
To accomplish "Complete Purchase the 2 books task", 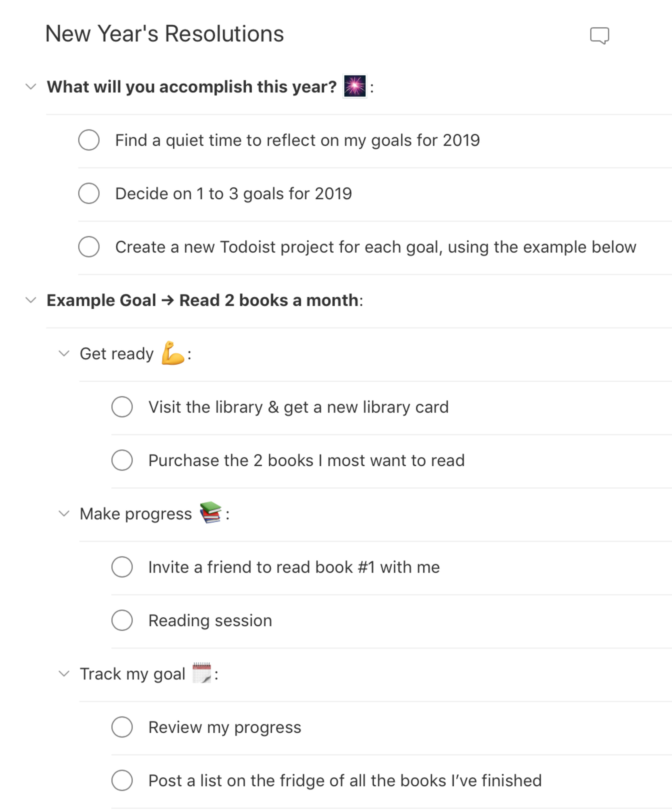I will coord(122,460).
